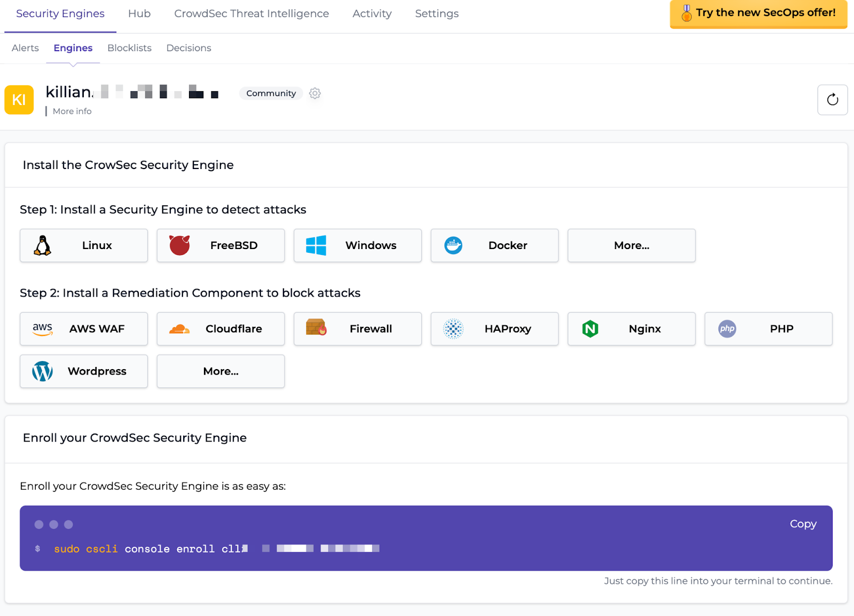Viewport: 854px width, 616px height.
Task: Select the Cloudflare label text
Action: pos(234,329)
